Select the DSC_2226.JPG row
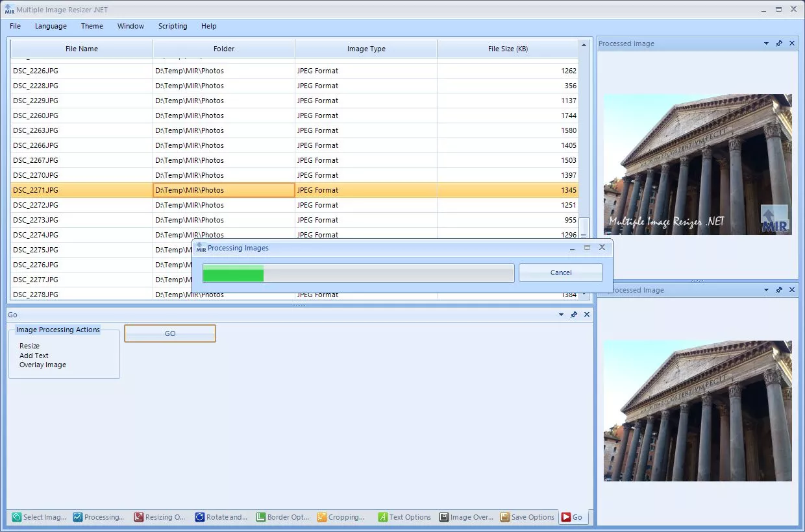Image resolution: width=805 pixels, height=532 pixels. (x=294, y=71)
